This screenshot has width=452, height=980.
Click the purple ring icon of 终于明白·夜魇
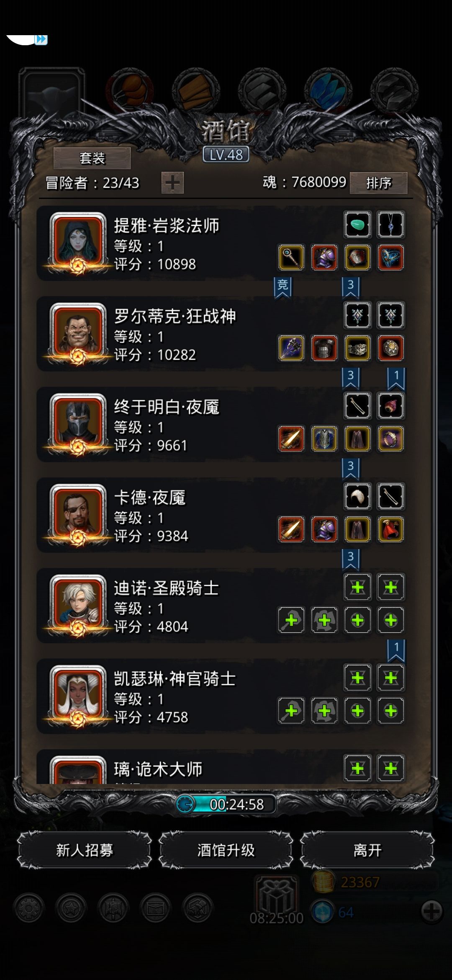390,438
